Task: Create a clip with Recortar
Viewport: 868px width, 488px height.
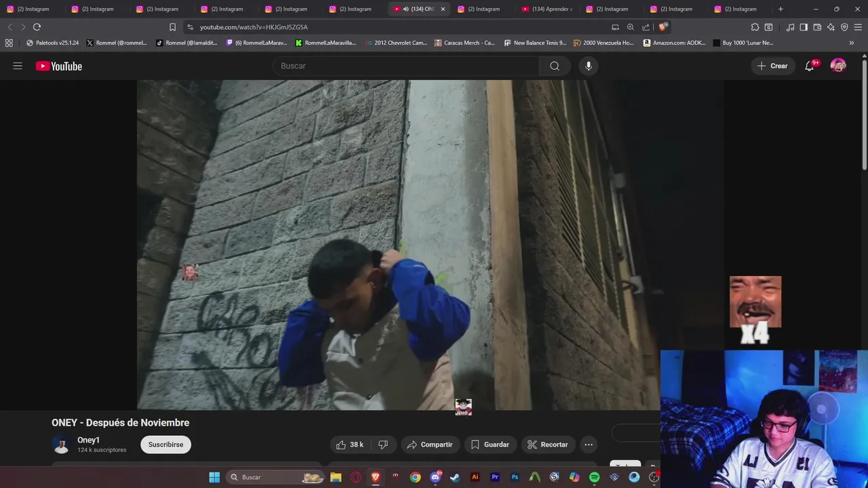Action: click(547, 445)
